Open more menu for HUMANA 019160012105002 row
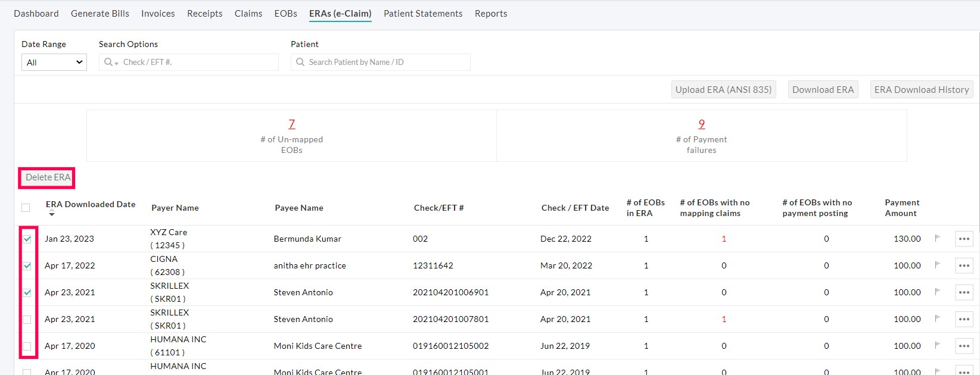This screenshot has height=375, width=980. coord(964,346)
